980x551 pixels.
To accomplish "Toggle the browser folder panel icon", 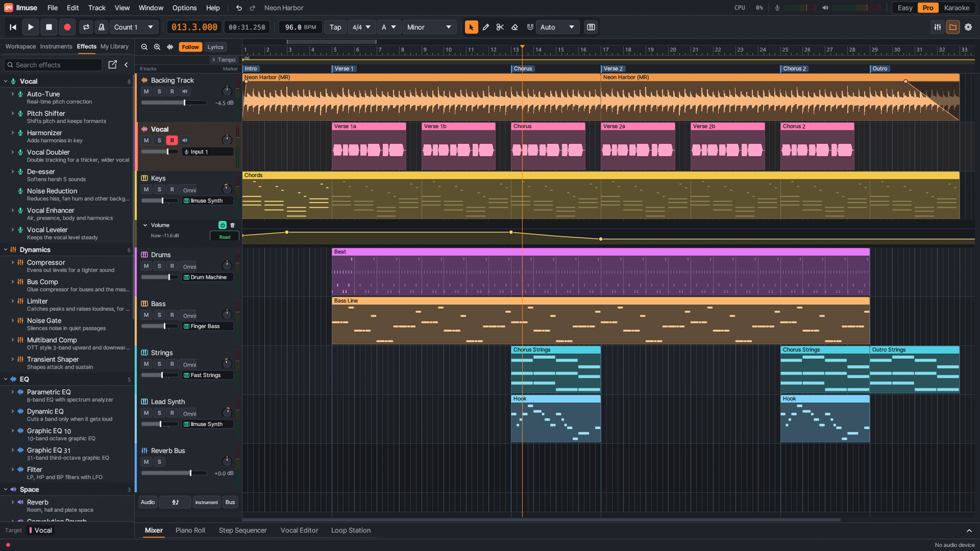I will (x=953, y=27).
